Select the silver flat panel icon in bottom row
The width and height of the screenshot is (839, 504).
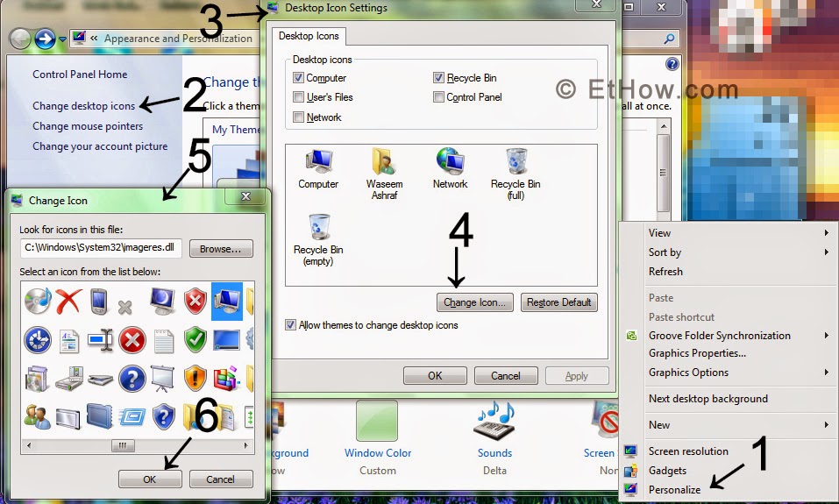pyautogui.click(x=68, y=418)
